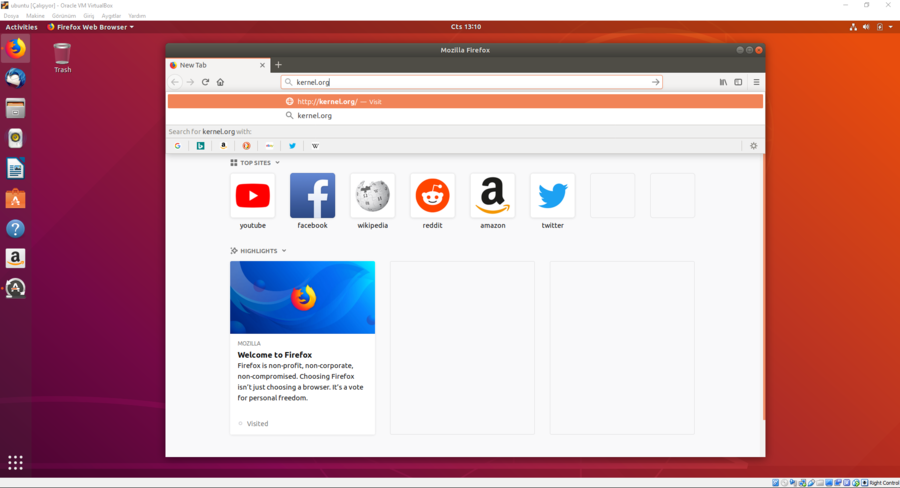The image size is (900, 488).
Task: Open search settings gear icon
Action: click(x=753, y=146)
